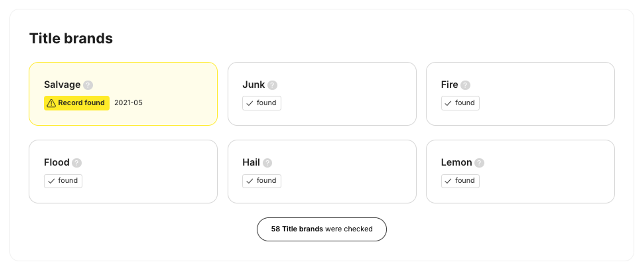Click the checkmark in the Junk badge

click(250, 103)
